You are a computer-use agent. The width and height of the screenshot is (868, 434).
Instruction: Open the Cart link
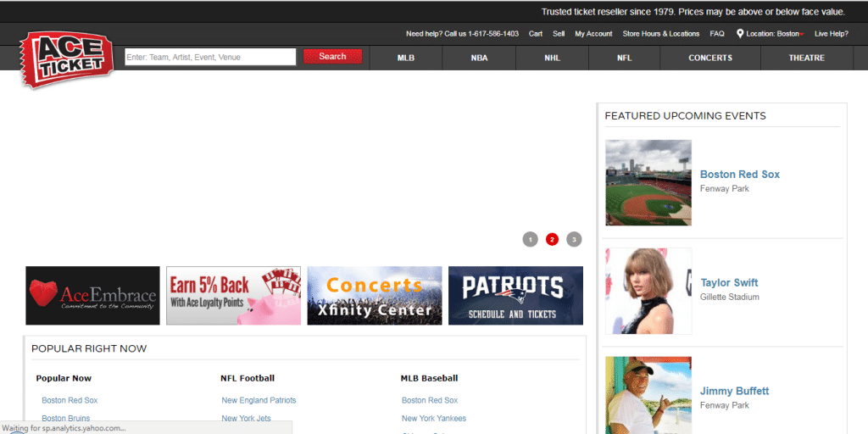(536, 34)
